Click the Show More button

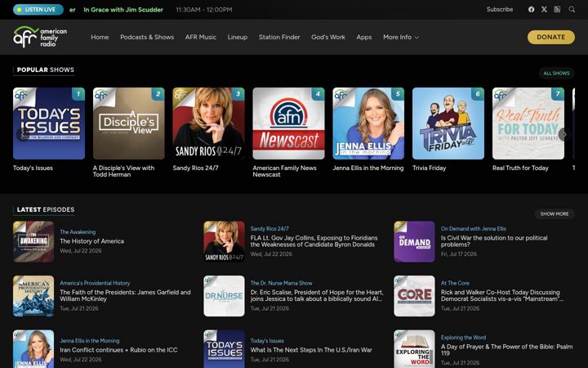(x=555, y=213)
